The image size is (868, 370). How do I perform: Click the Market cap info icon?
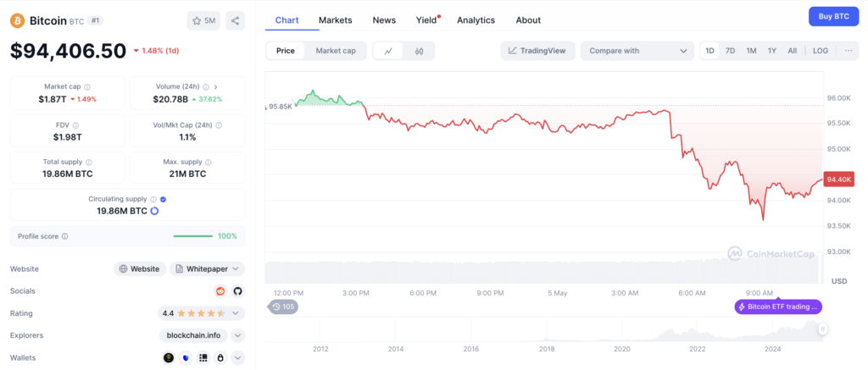coord(87,87)
